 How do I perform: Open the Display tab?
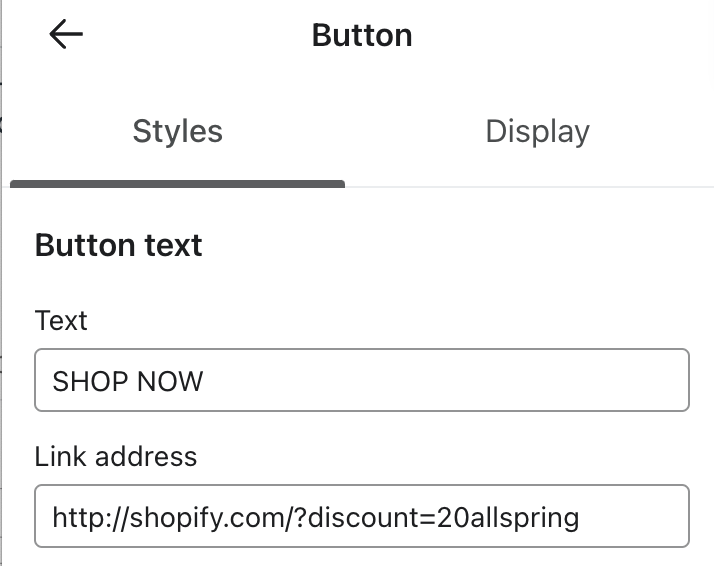pyautogui.click(x=537, y=132)
